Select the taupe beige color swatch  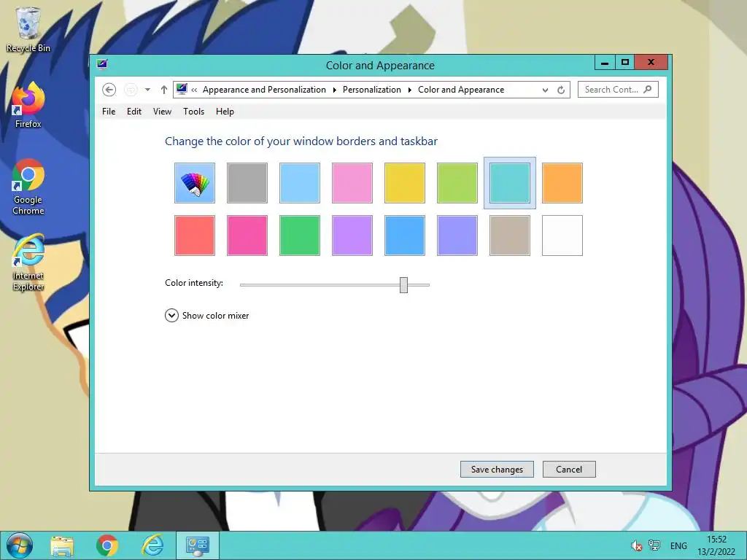click(x=510, y=236)
